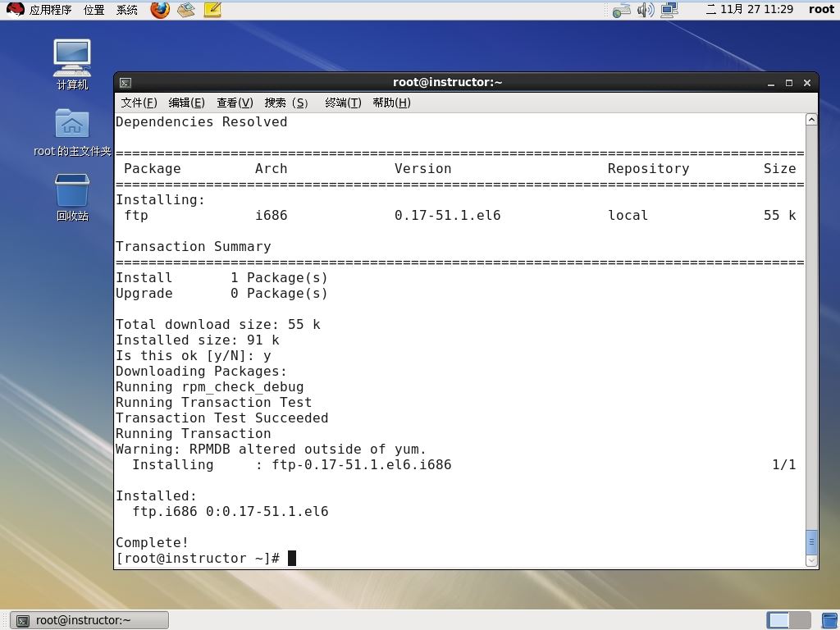Image resolution: width=840 pixels, height=630 pixels.
Task: Click terminal title 'root@instructor:~'
Action: [447, 82]
